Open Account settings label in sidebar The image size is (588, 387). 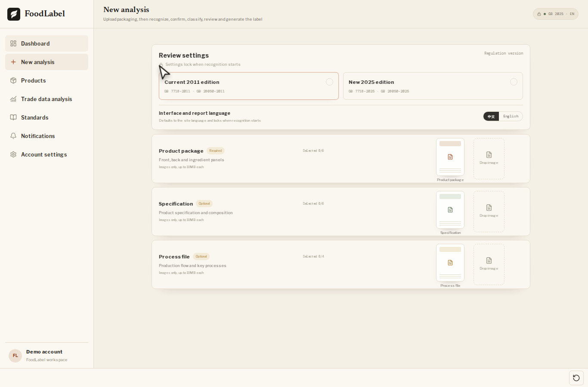[44, 154]
